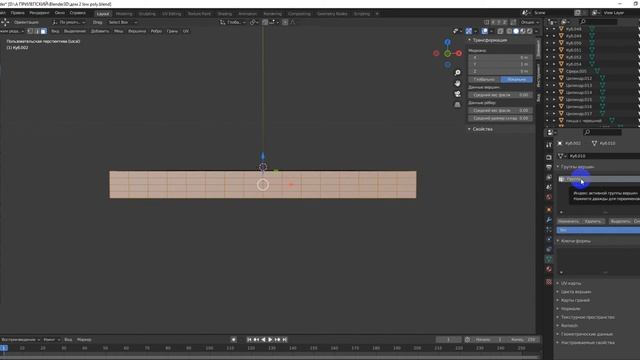Toggle camera view icon in viewport

(458, 94)
